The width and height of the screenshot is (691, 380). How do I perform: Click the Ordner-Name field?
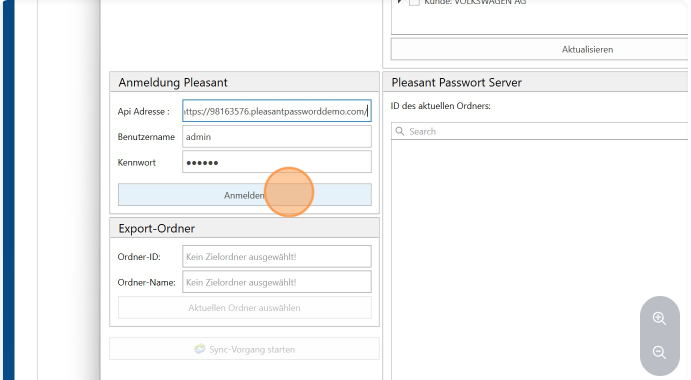277,282
